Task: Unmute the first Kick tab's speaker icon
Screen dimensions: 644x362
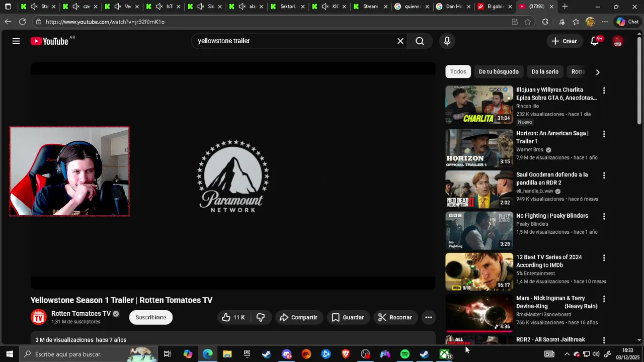Action: (34, 7)
